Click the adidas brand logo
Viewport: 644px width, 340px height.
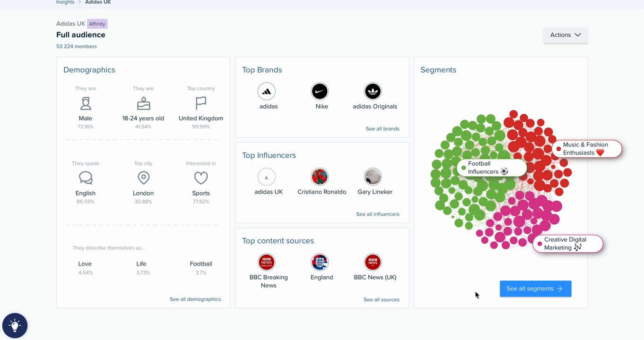267,92
